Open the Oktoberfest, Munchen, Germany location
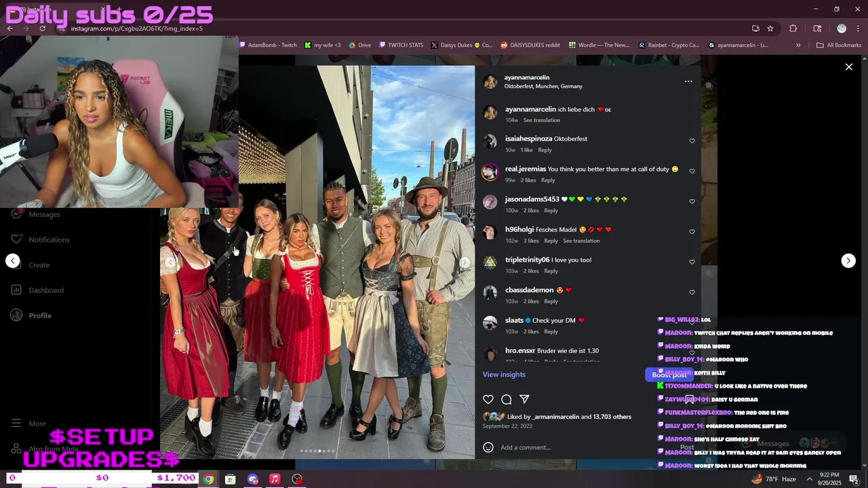 (x=543, y=86)
